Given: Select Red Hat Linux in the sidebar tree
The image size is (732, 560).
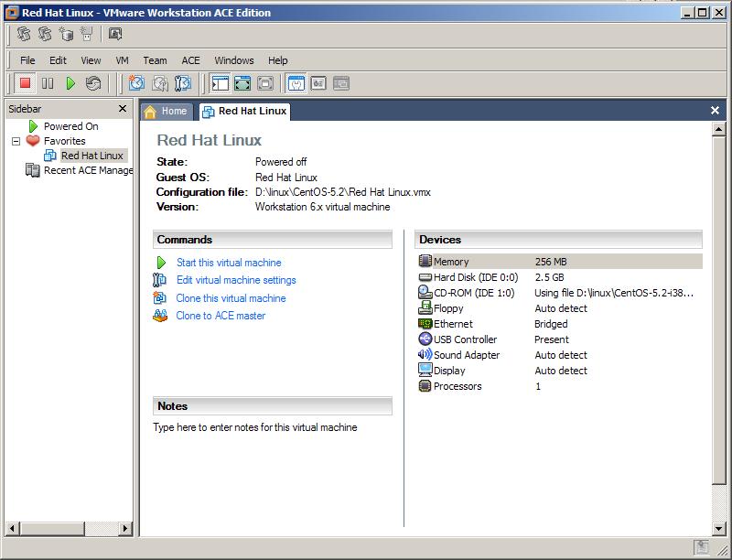Looking at the screenshot, I should pyautogui.click(x=91, y=156).
